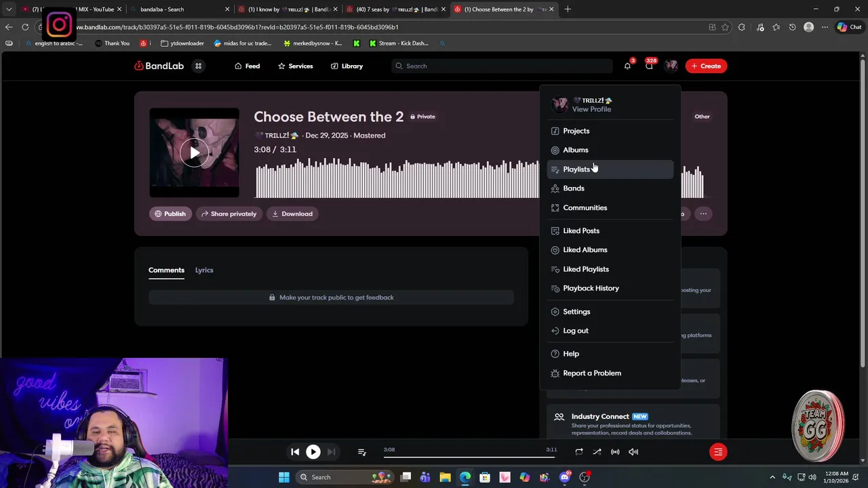
Task: Click the Windows taskbar Search box
Action: click(344, 477)
